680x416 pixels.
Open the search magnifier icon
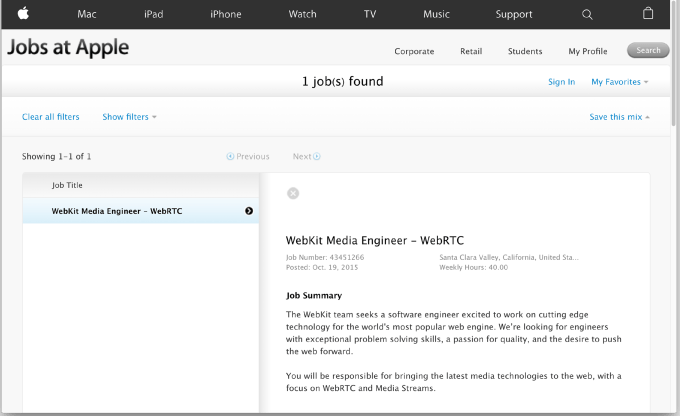[x=587, y=14]
